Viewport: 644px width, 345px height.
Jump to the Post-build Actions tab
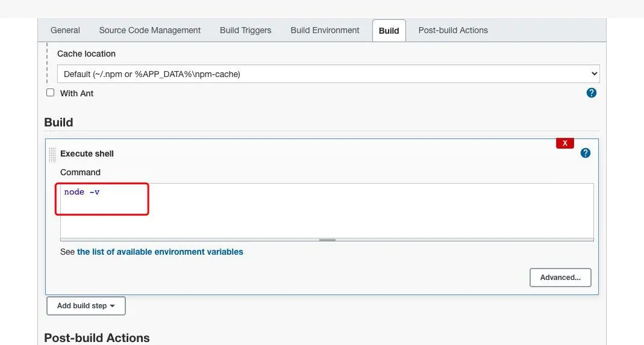click(x=453, y=30)
